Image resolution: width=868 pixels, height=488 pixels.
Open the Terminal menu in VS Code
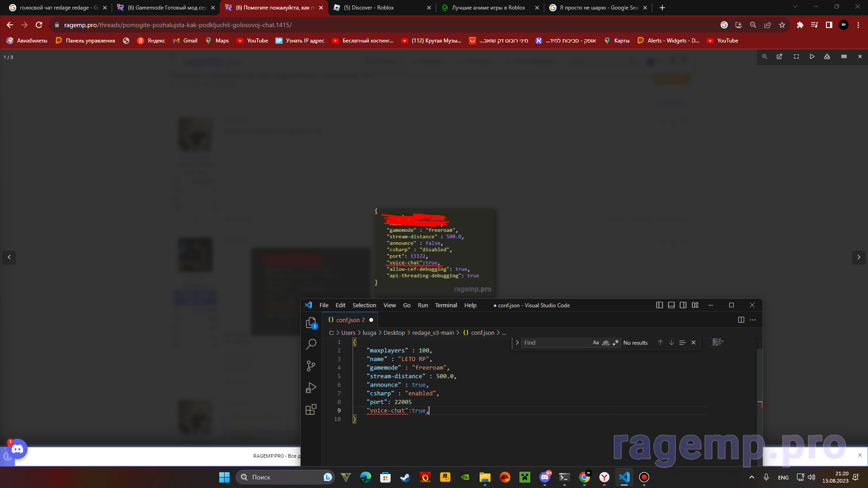pos(446,305)
